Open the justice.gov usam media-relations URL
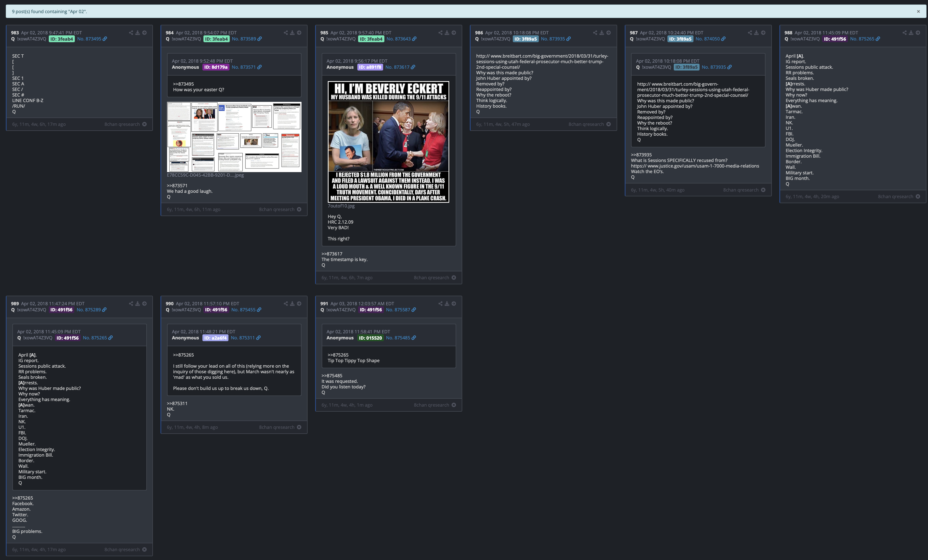 coord(695,166)
